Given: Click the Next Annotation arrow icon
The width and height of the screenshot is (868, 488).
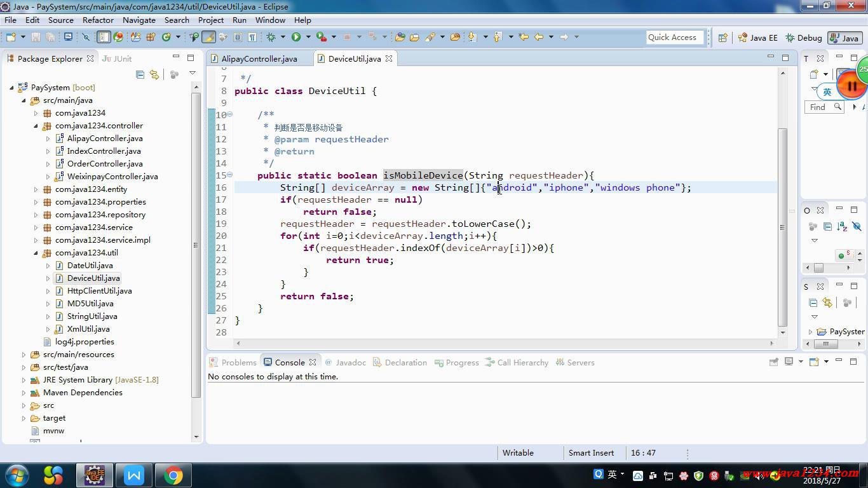Looking at the screenshot, I should [472, 37].
